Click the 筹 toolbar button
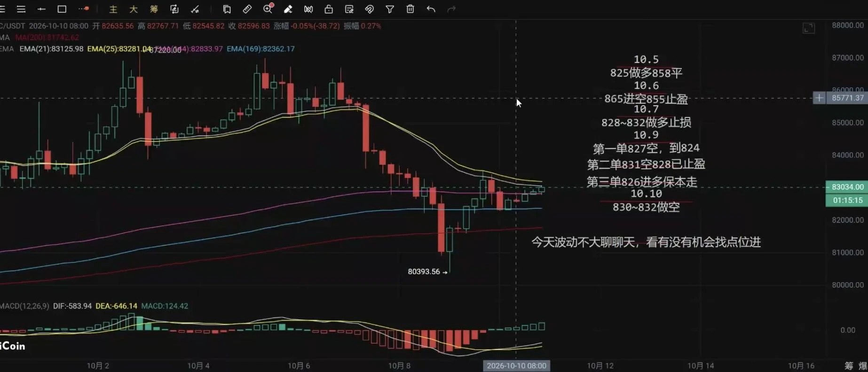This screenshot has height=372, width=868. 154,9
